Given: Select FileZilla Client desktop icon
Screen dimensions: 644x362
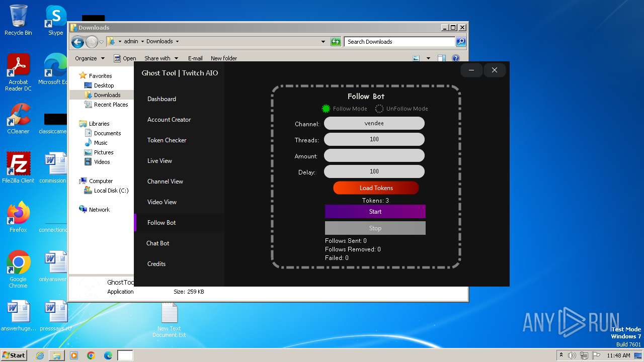Looking at the screenshot, I should pyautogui.click(x=18, y=168).
